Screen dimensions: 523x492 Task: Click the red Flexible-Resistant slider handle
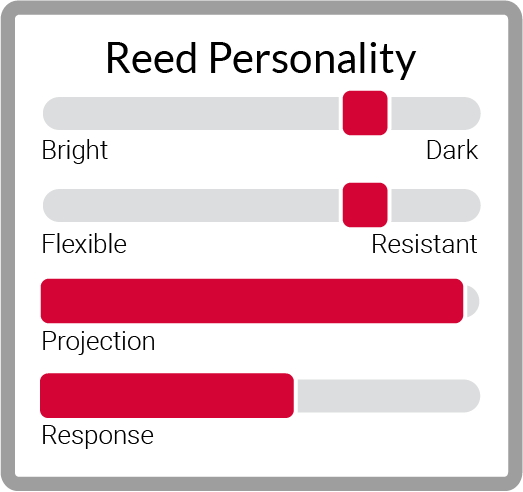(x=365, y=205)
